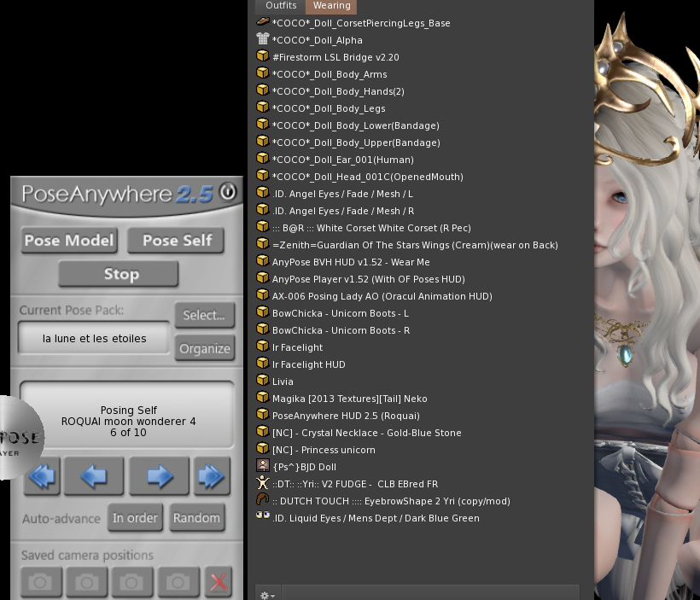Go to previous pose left arrow

(x=94, y=476)
